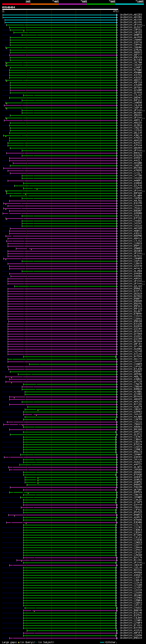Click label UniRef100_Q21AN5

click(x=131, y=90)
